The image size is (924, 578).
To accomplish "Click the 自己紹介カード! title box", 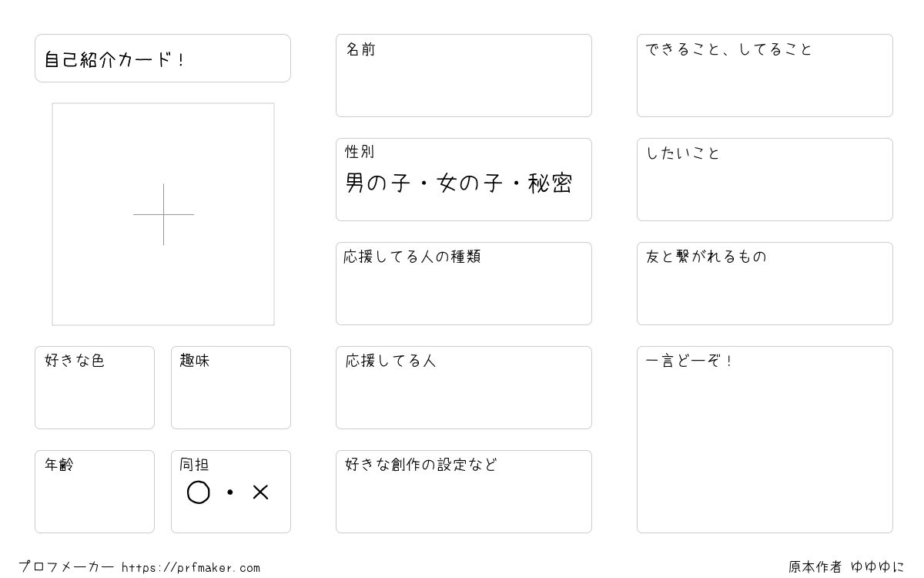I will pyautogui.click(x=162, y=58).
